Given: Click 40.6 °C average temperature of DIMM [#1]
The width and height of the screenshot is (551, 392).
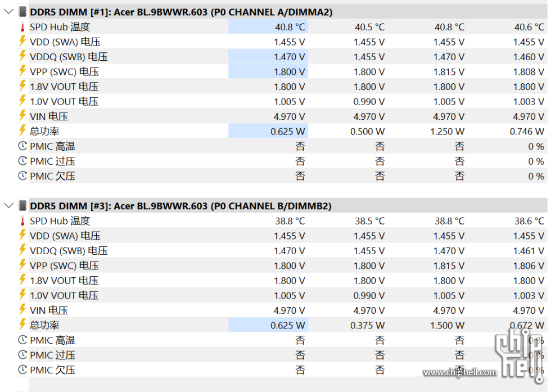Looking at the screenshot, I should (x=529, y=27).
